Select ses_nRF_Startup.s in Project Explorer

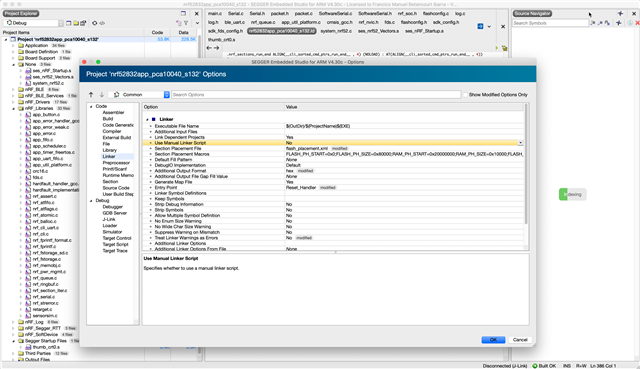coord(52,71)
